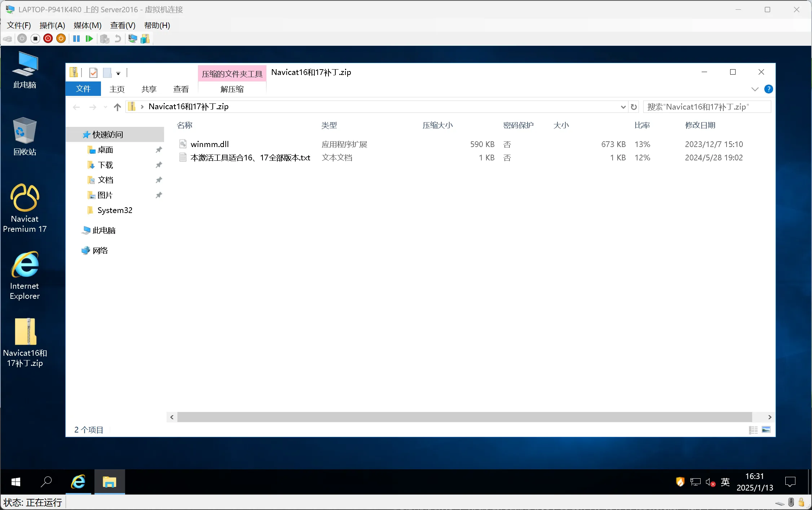Open the 查看(V) menu
Image resolution: width=812 pixels, height=510 pixels.
(123, 25)
